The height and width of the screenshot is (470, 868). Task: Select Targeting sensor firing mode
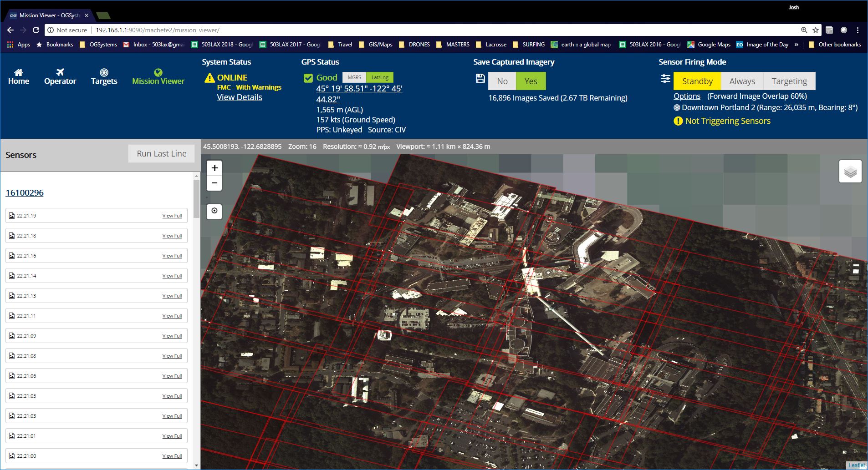pyautogui.click(x=789, y=81)
